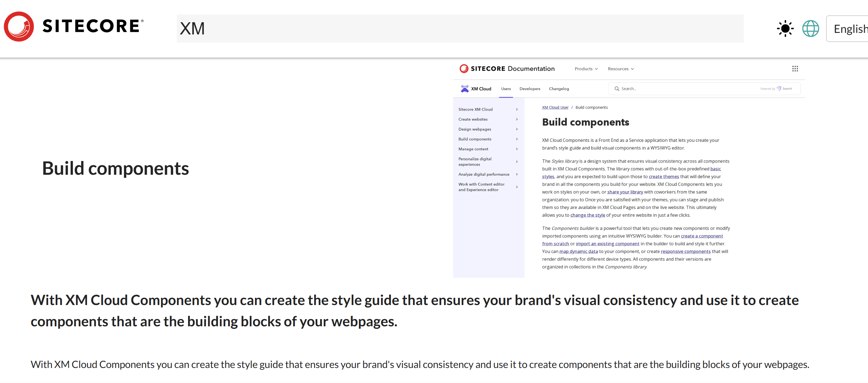
Task: Click the Sitecore logo in the header
Action: [74, 27]
